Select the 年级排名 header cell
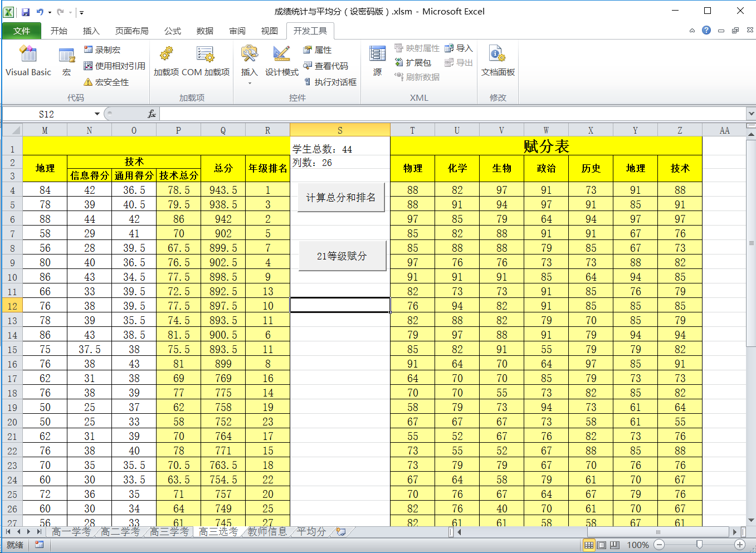756x553 pixels. pyautogui.click(x=267, y=168)
